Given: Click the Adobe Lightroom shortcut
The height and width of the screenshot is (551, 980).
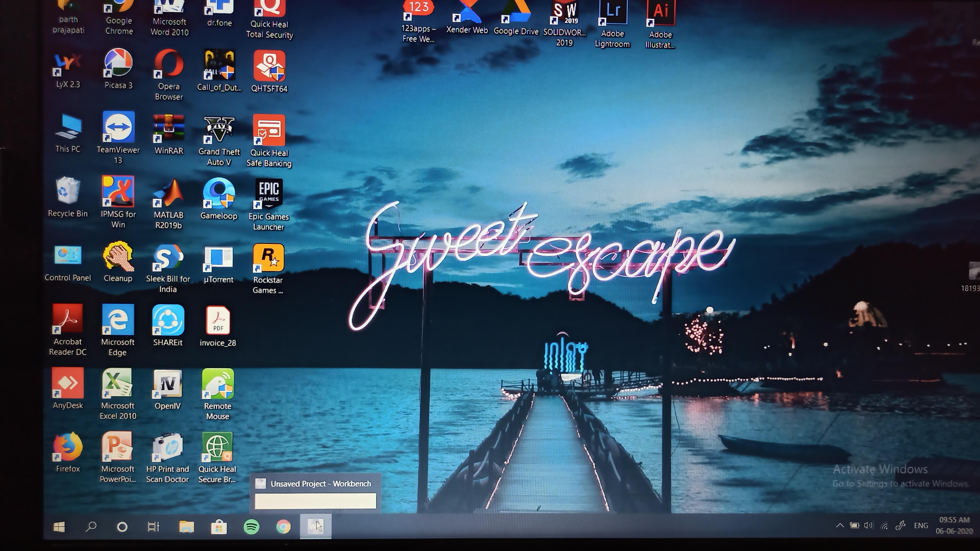Looking at the screenshot, I should (612, 15).
